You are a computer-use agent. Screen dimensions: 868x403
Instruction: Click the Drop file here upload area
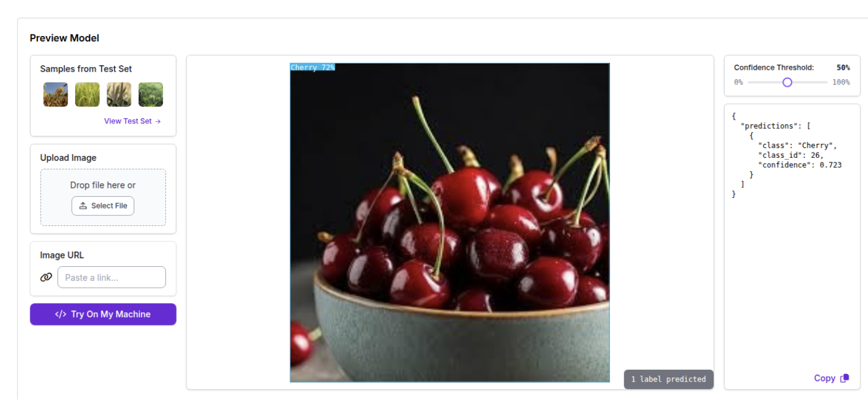click(103, 197)
